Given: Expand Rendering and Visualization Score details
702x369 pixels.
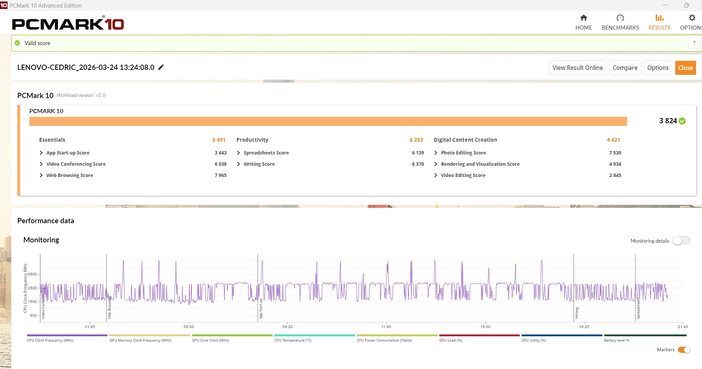Looking at the screenshot, I should coord(436,164).
